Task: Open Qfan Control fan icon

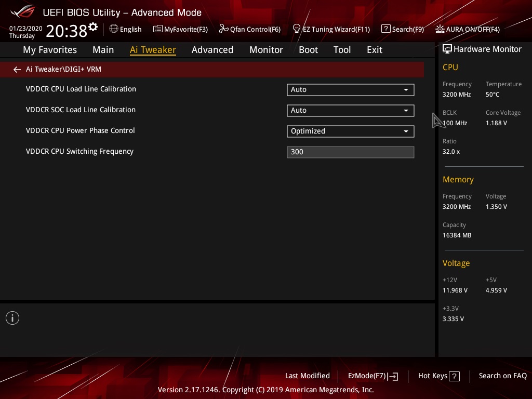Action: 223,29
